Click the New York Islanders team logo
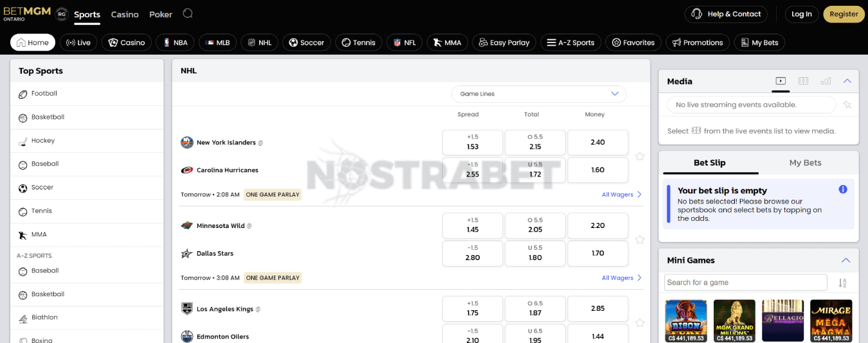The image size is (868, 343). (187, 143)
